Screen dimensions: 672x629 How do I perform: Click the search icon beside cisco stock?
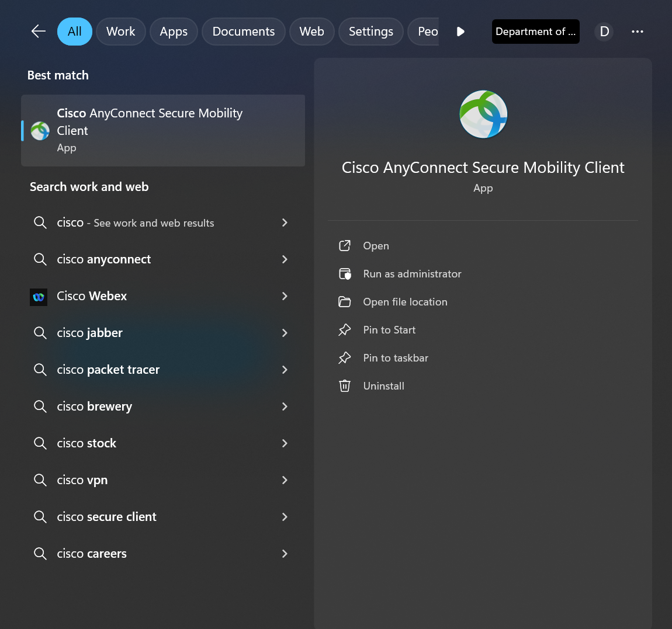coord(40,443)
